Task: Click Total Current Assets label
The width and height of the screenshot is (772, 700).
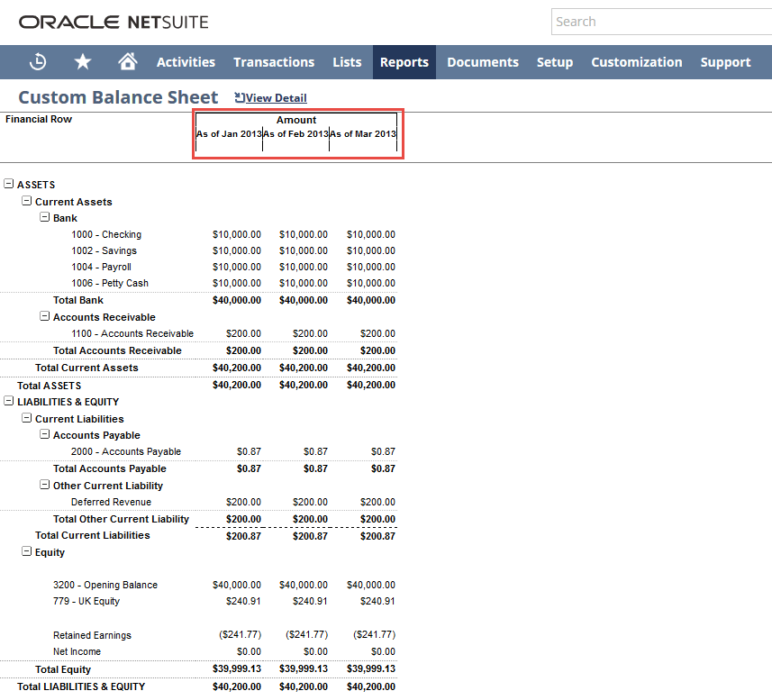Action: [86, 368]
